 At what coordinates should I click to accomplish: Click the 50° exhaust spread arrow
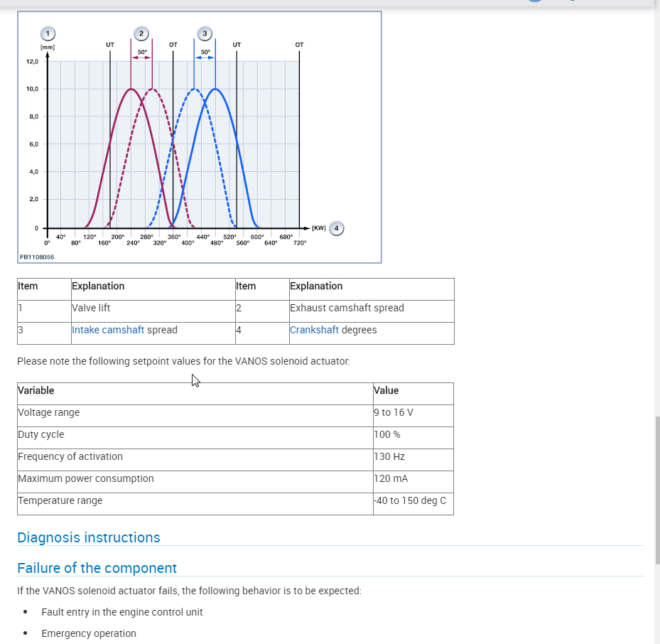tap(141, 58)
